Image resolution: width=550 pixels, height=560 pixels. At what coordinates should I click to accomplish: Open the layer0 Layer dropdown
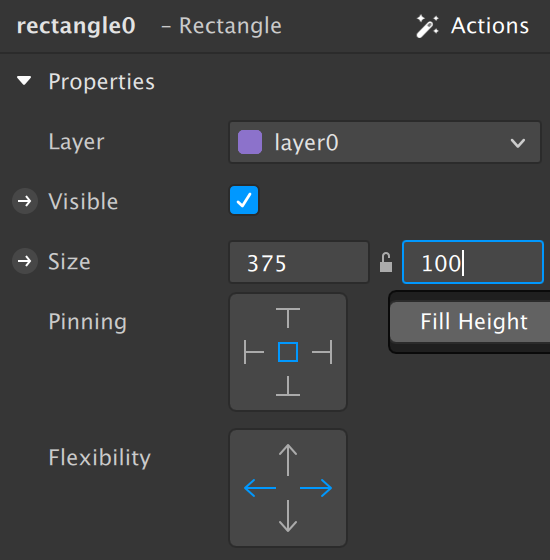tap(385, 142)
